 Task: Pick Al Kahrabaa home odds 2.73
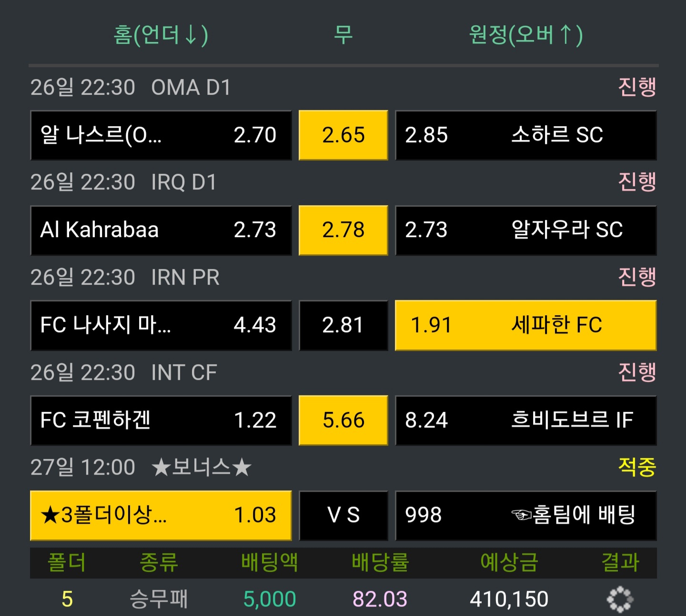click(x=161, y=230)
